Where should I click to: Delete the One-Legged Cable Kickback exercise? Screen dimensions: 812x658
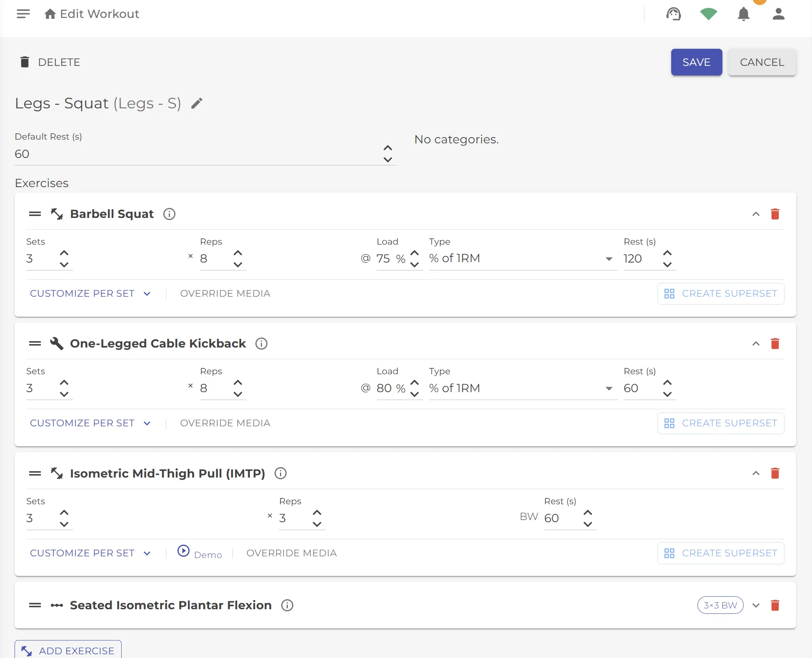776,343
